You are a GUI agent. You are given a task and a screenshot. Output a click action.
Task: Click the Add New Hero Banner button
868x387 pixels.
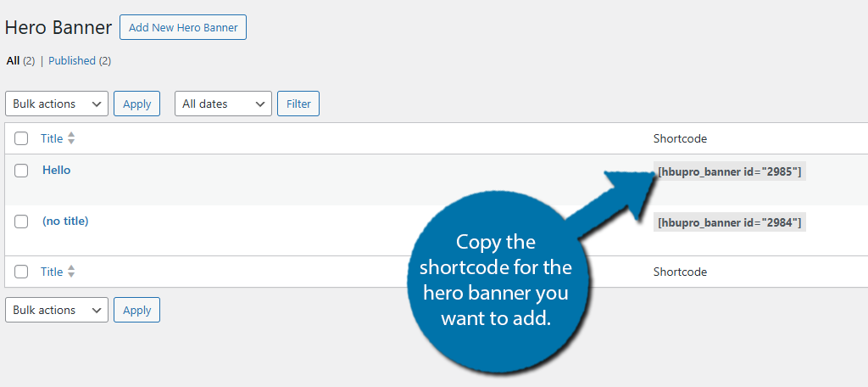(x=183, y=28)
